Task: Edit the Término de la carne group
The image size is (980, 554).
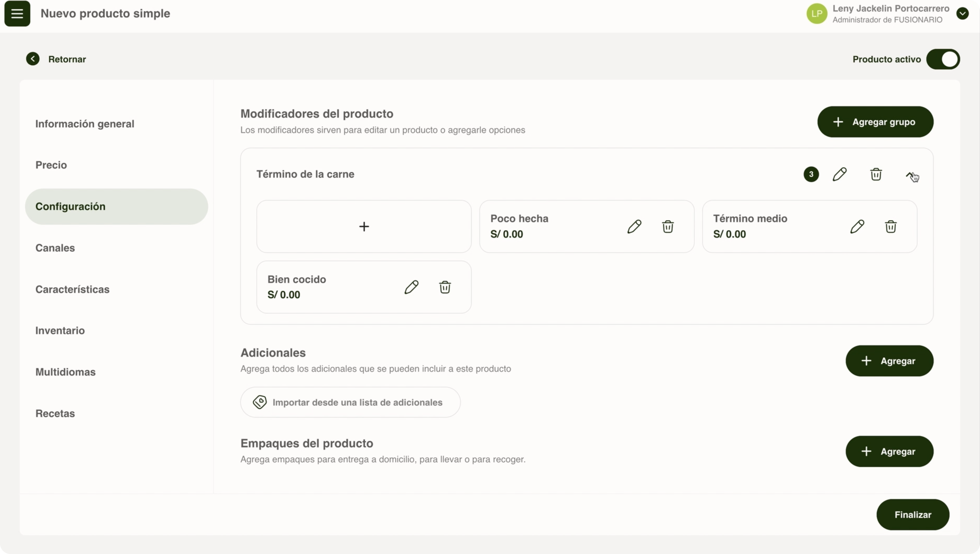Action: (x=839, y=174)
